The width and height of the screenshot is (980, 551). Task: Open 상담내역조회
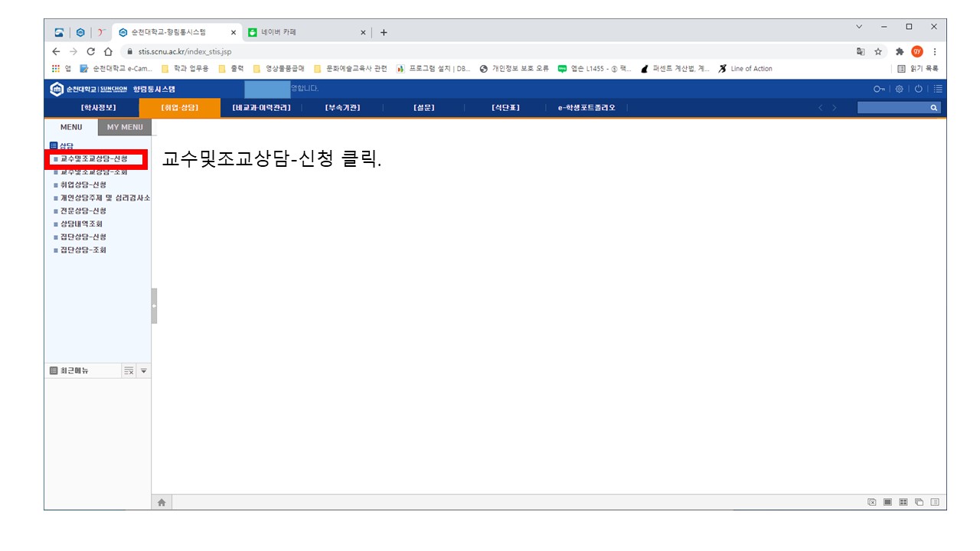(x=81, y=223)
